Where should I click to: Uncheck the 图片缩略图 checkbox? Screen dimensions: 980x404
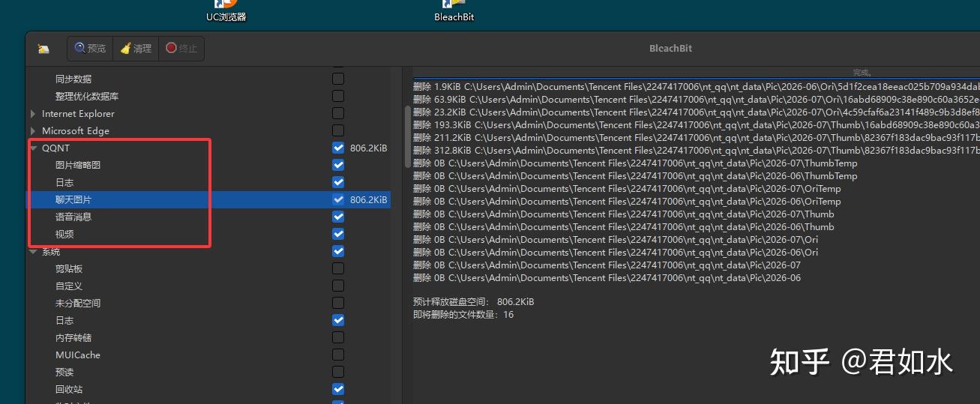[338, 165]
